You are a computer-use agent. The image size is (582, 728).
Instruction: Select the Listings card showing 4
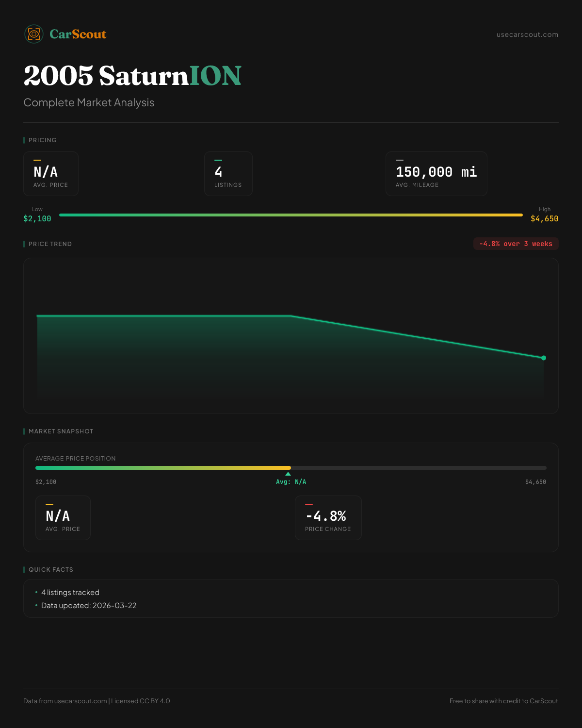tap(228, 174)
